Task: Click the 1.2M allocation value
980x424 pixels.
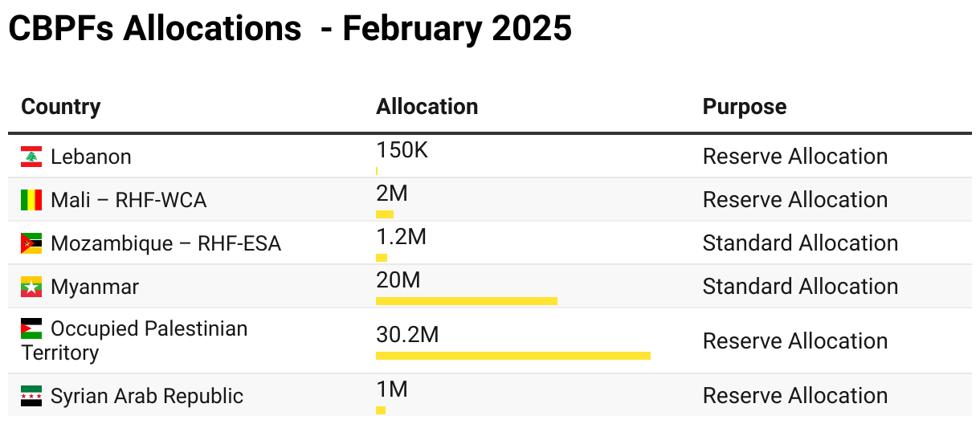Action: [401, 237]
